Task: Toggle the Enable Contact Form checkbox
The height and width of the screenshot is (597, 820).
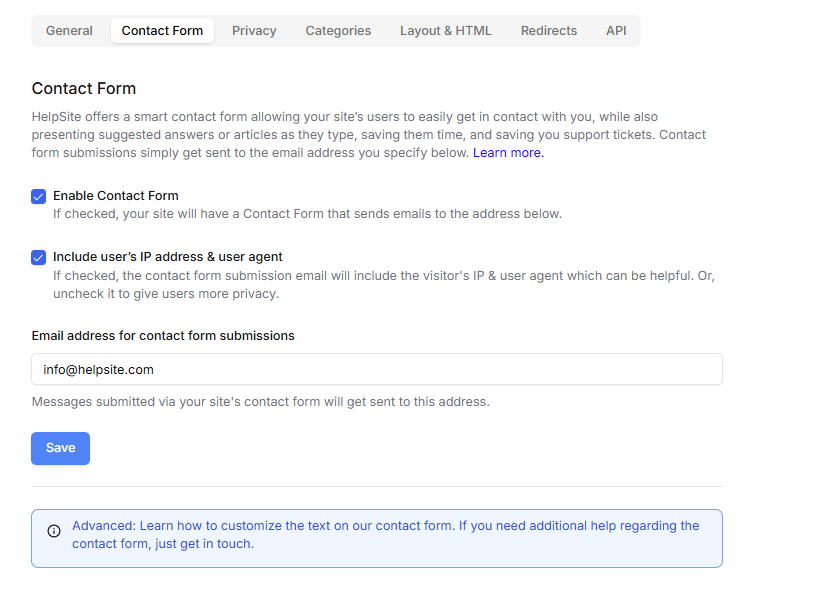Action: (x=39, y=197)
